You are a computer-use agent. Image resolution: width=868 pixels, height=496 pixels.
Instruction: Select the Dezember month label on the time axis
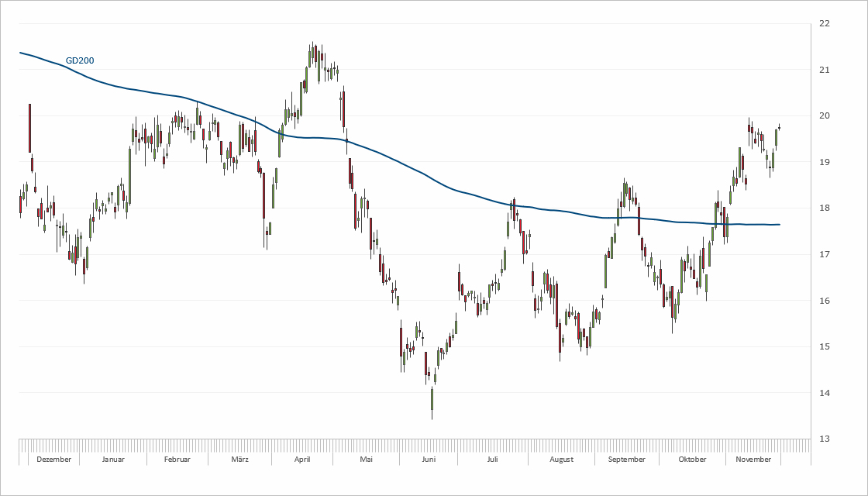(x=53, y=460)
